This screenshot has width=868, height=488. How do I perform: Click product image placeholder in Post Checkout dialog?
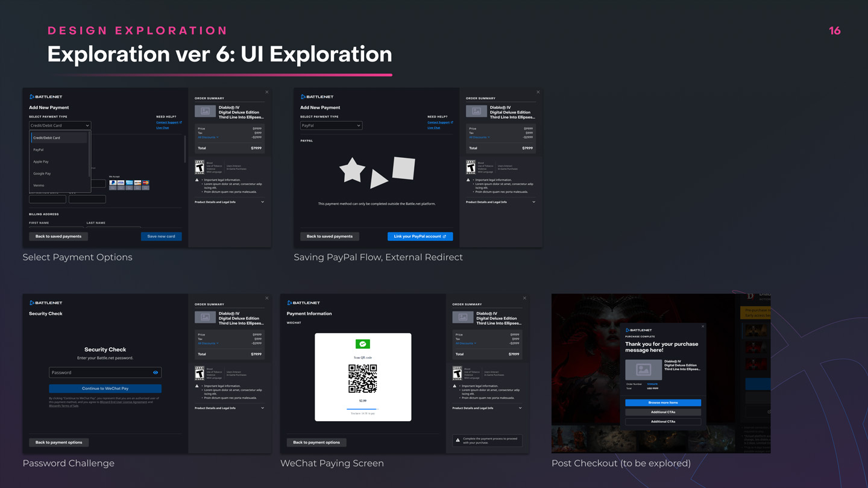643,370
